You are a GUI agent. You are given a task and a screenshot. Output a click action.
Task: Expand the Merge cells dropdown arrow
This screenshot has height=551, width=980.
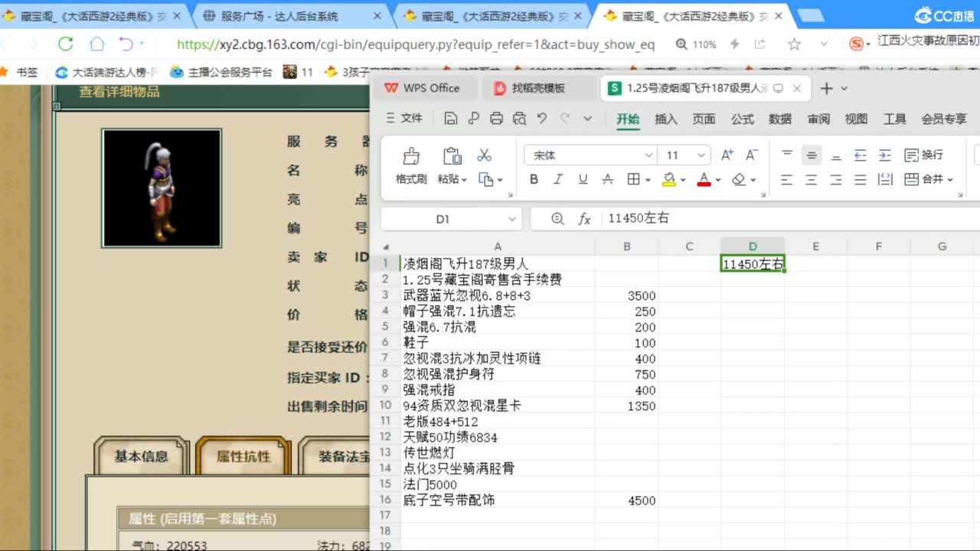tap(950, 180)
